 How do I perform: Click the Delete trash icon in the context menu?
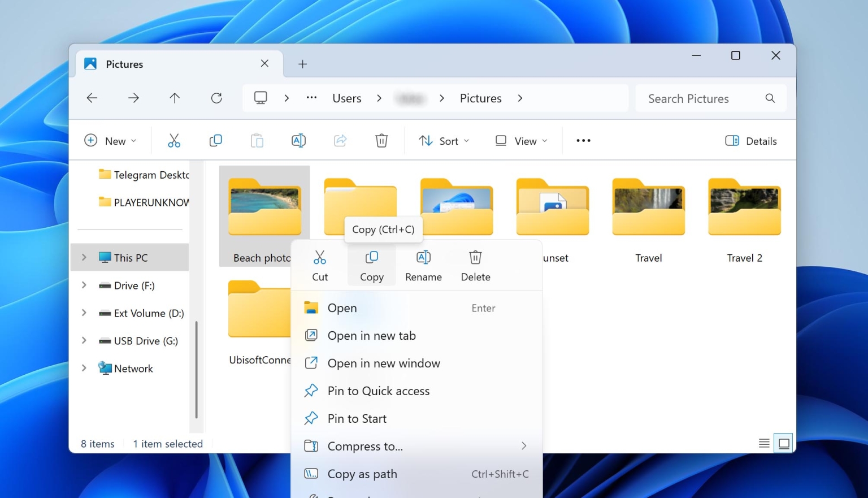coord(475,265)
